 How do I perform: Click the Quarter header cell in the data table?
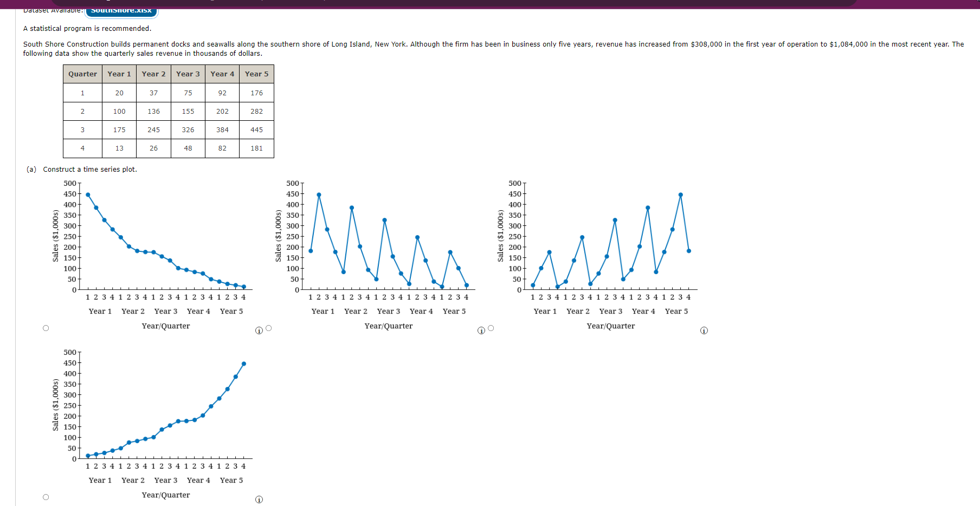pyautogui.click(x=82, y=74)
